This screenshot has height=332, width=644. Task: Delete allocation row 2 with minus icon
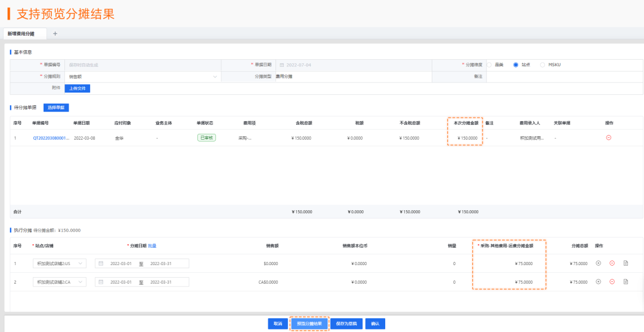[612, 282]
